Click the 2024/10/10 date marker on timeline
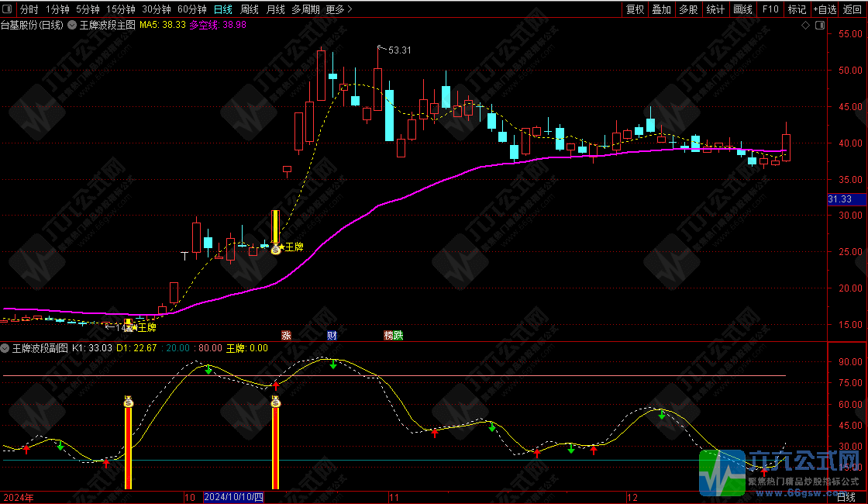 (x=234, y=497)
